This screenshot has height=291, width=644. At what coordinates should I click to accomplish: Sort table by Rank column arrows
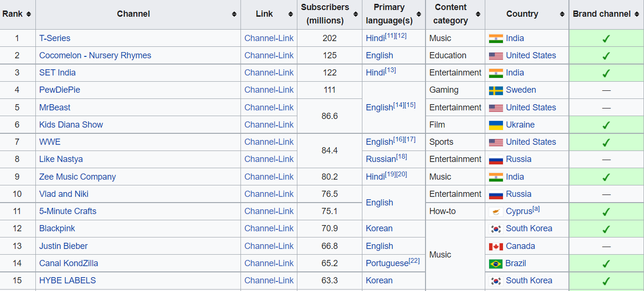[29, 14]
